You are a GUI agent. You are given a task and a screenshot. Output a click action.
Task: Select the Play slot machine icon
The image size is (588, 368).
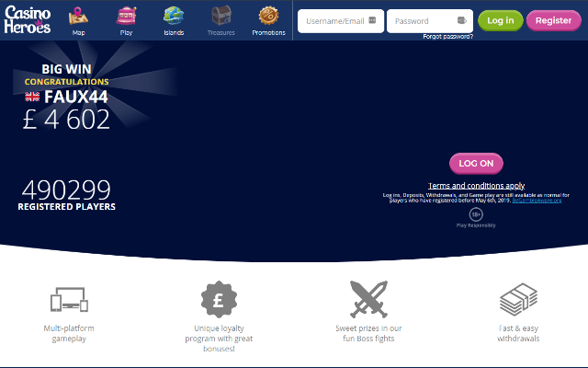click(127, 16)
